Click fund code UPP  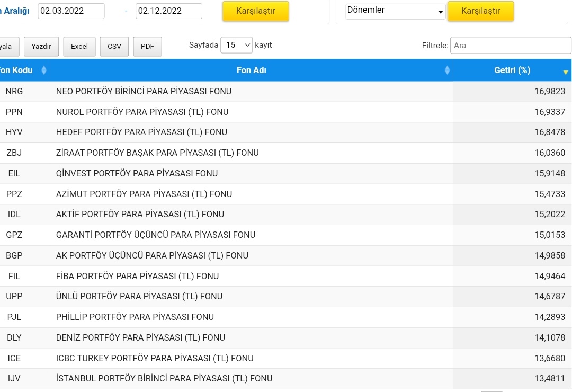click(x=14, y=296)
